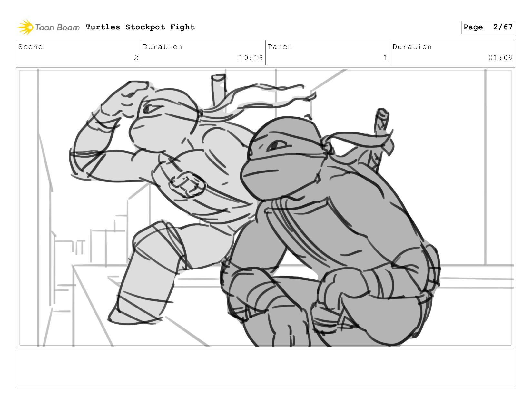
Task: Click the scene number '2'
Action: [x=136, y=58]
